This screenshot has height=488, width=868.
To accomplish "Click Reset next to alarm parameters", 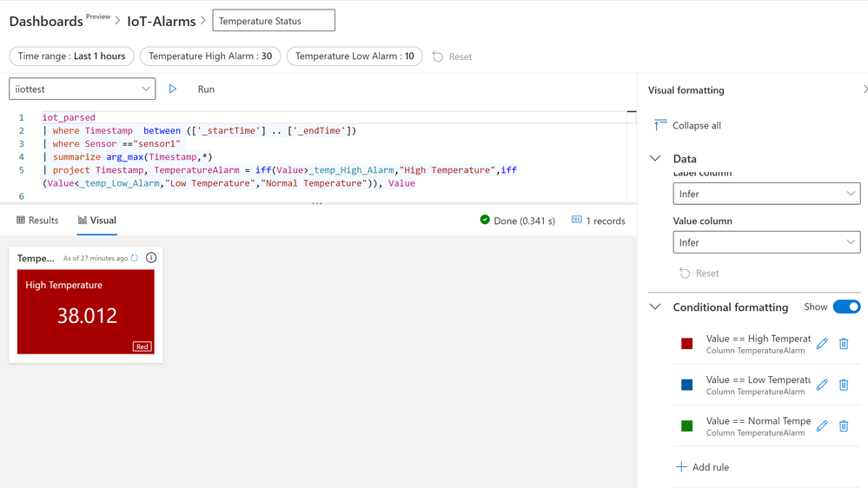I will coord(460,56).
